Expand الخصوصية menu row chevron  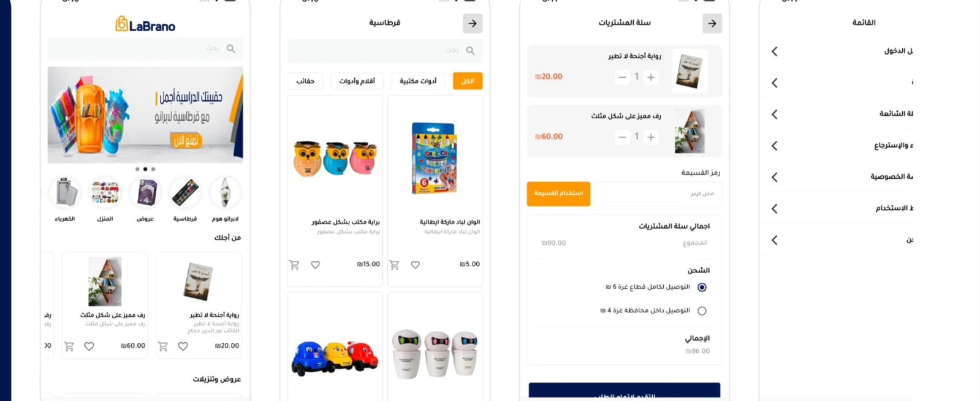coord(775,177)
